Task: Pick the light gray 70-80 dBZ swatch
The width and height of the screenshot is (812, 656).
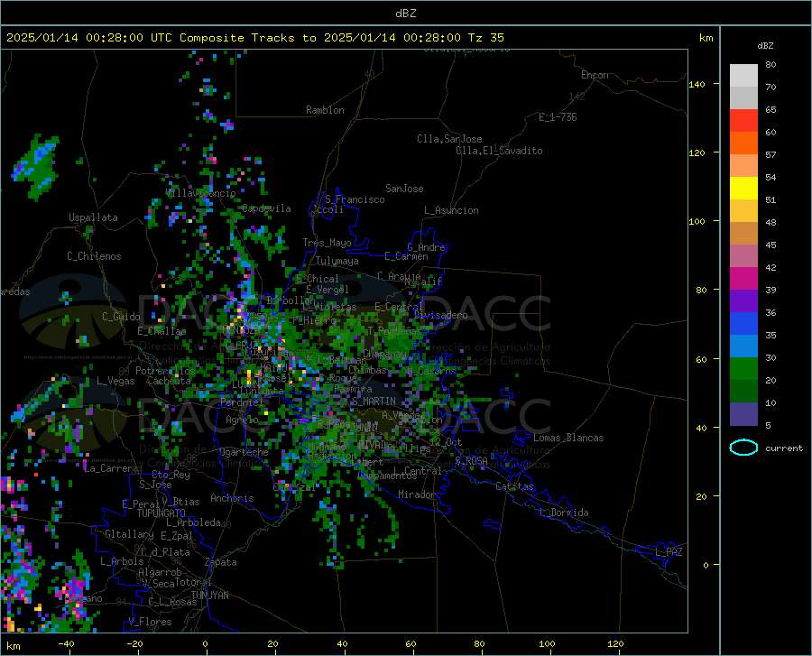Action: (x=743, y=76)
